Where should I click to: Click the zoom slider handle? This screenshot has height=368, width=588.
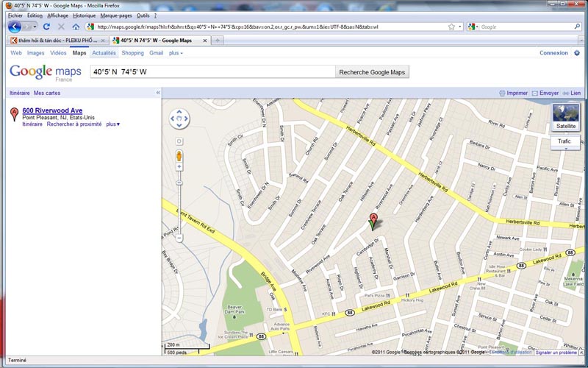(179, 183)
